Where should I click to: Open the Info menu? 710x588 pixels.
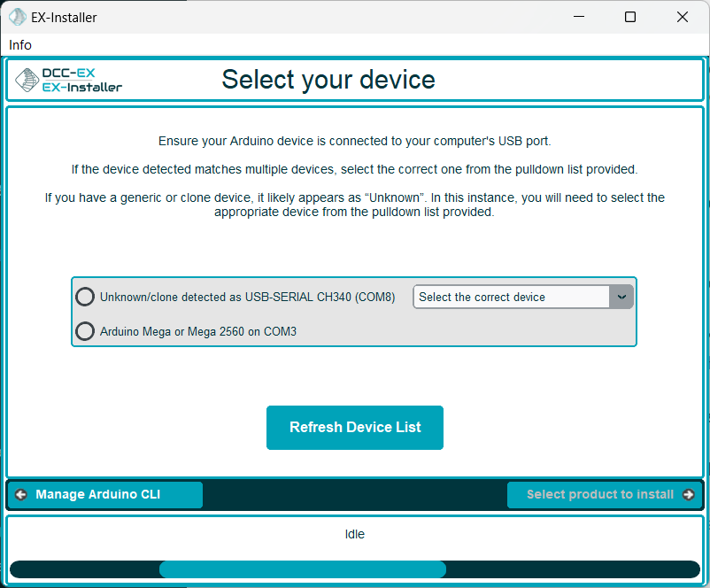20,44
